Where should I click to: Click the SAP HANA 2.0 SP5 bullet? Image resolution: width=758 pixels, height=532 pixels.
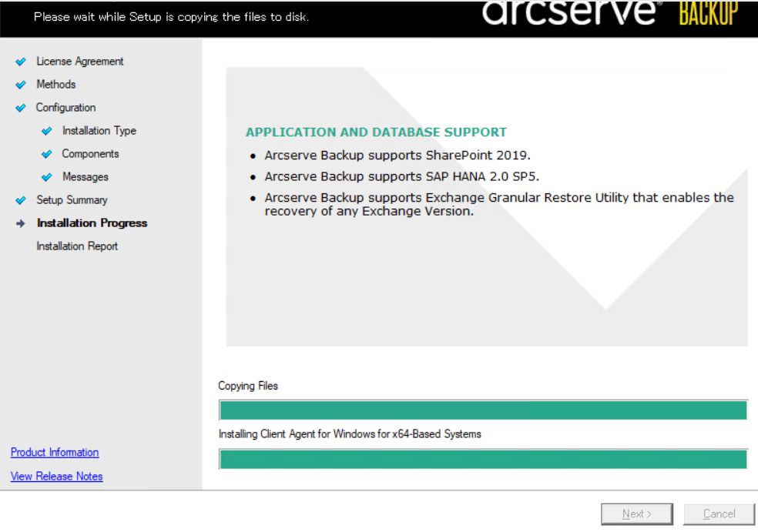pos(401,176)
